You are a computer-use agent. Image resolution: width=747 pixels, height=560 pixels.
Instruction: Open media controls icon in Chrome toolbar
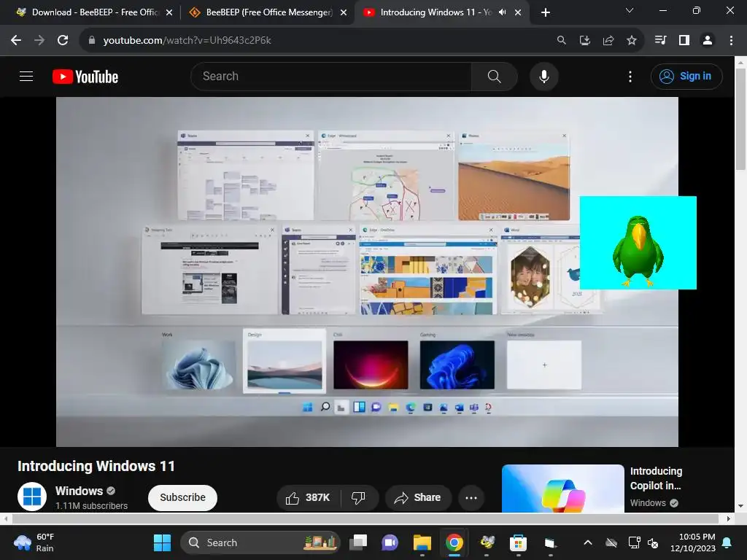point(660,41)
